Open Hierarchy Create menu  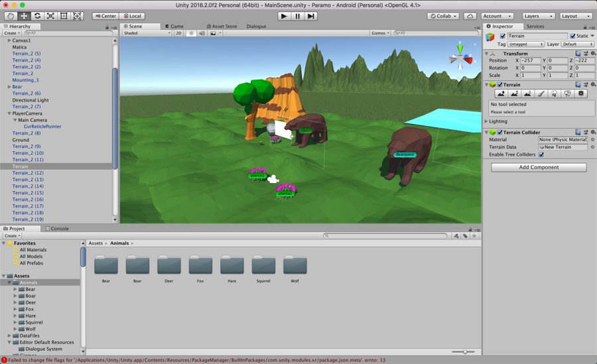coord(12,33)
